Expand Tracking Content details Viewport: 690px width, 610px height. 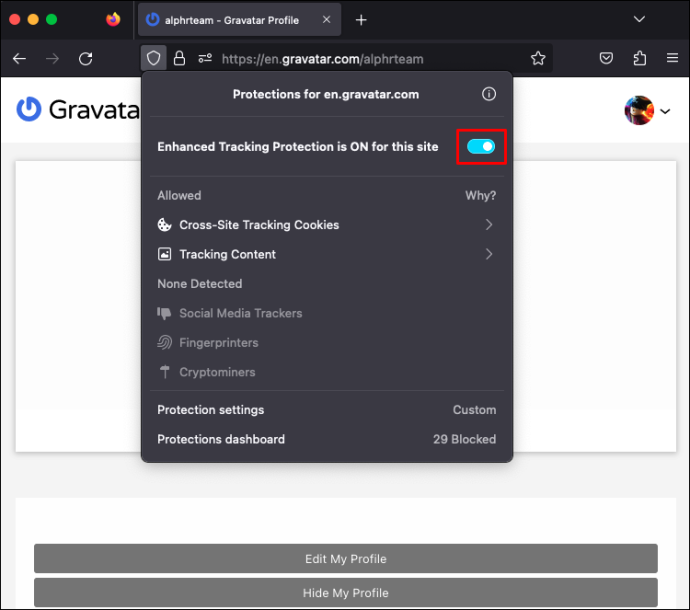(327, 254)
